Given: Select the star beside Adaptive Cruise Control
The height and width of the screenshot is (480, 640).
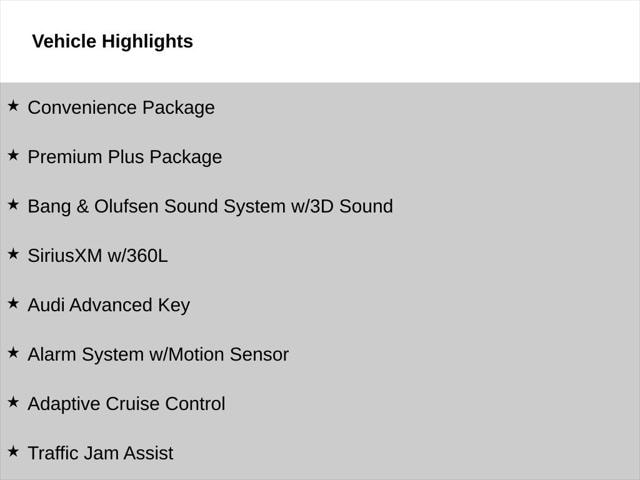Looking at the screenshot, I should click(x=13, y=401).
